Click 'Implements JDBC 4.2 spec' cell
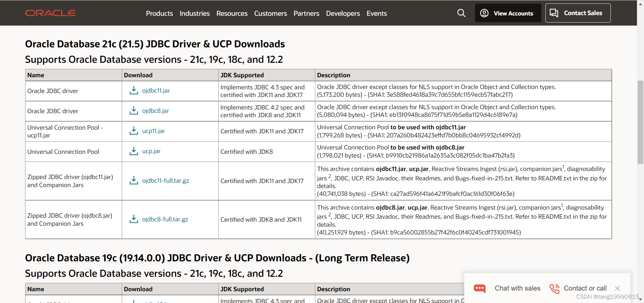Screen dimensions: 644x303 pyautogui.click(x=267, y=111)
